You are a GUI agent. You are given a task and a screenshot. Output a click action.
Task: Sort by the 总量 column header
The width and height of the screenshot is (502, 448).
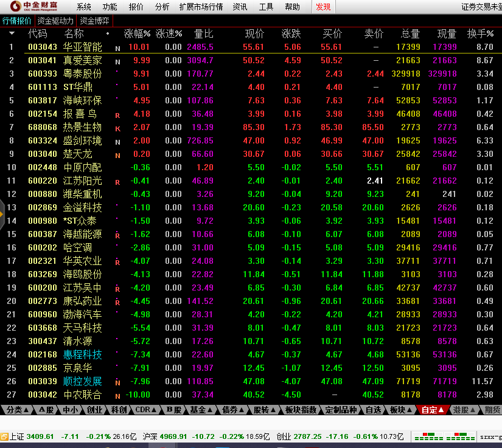tap(410, 33)
